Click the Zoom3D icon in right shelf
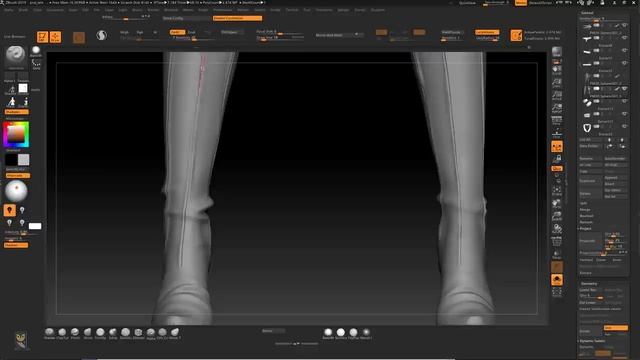 pyautogui.click(x=557, y=216)
